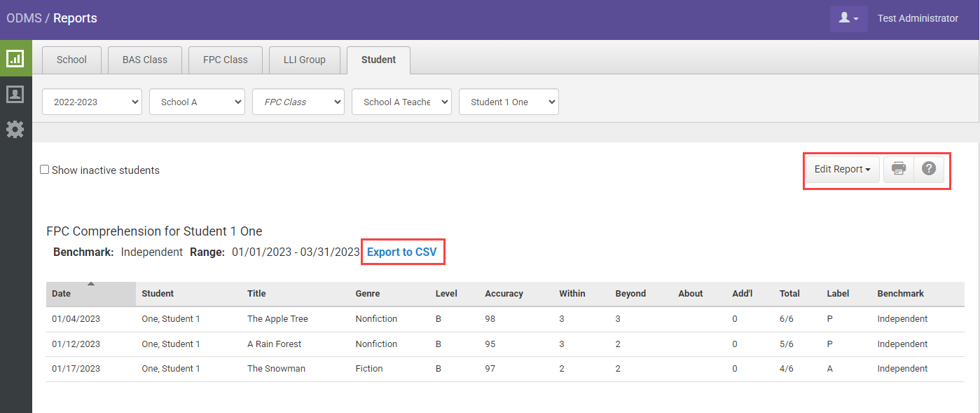The image size is (980, 413).
Task: Switch to the BAS Class tab
Action: pyautogui.click(x=145, y=60)
